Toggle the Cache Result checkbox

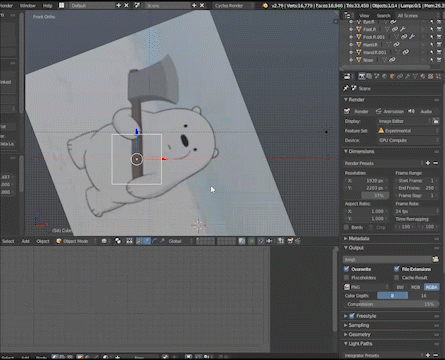(396, 277)
